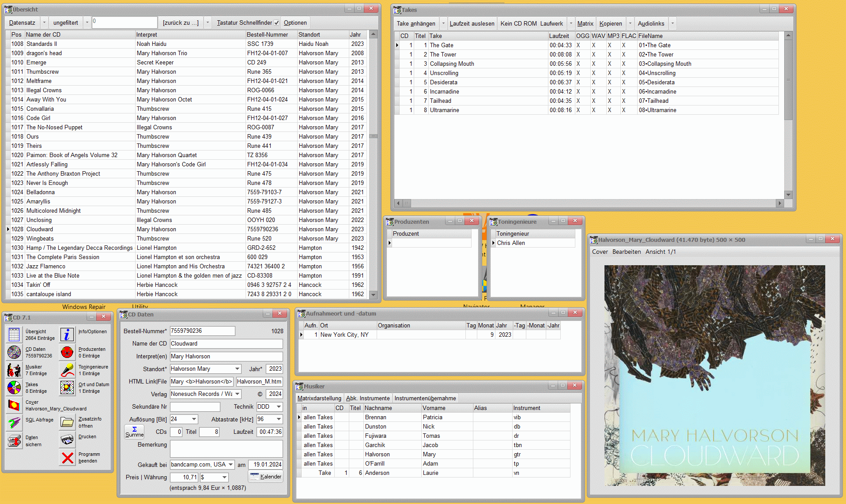Viewport: 846px width, 504px height.
Task: Open the Musiker panel icon
Action: click(x=14, y=370)
